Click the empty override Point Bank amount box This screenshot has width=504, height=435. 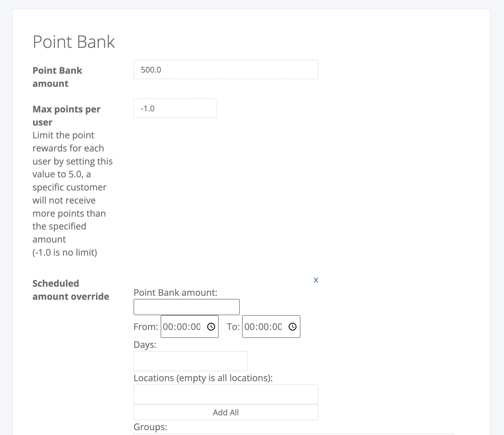coord(187,307)
